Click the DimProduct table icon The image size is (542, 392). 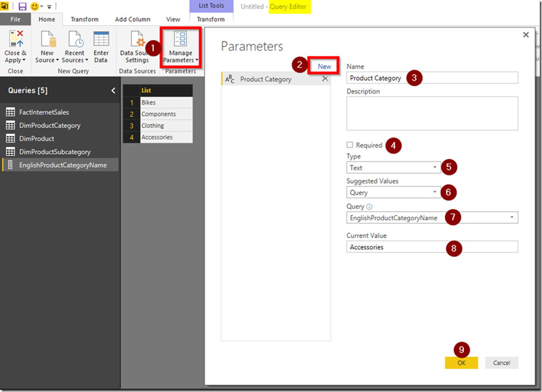point(10,139)
